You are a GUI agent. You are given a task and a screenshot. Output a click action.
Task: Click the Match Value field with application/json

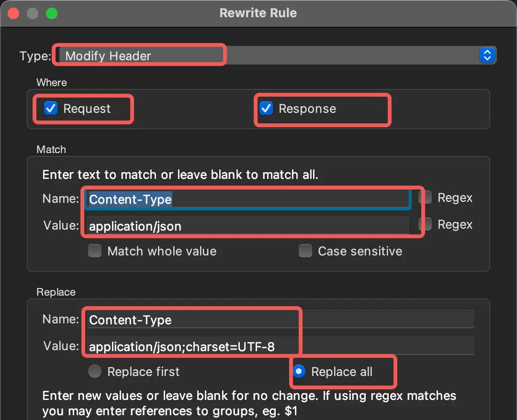(x=247, y=226)
